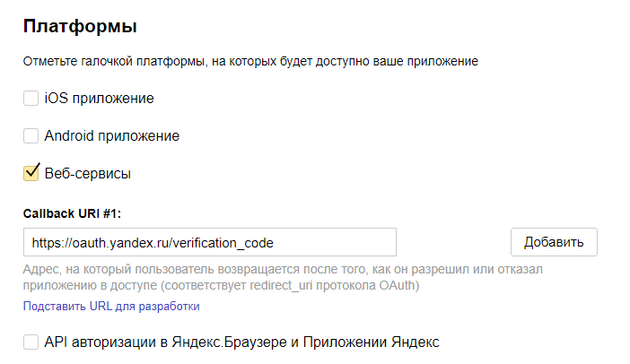Viewport: 630px width, 364px height.
Task: Focus the Callback URI #1 input field
Action: 210,242
